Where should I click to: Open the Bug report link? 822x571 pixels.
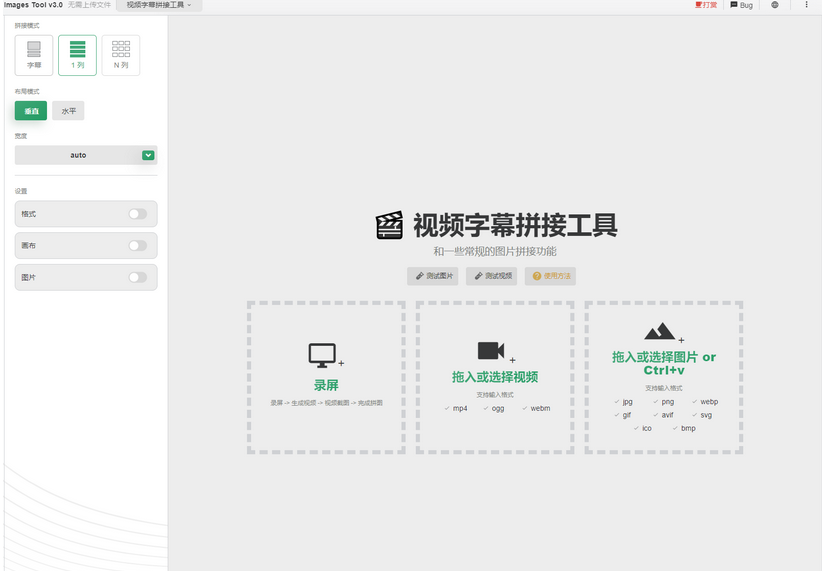coord(742,5)
